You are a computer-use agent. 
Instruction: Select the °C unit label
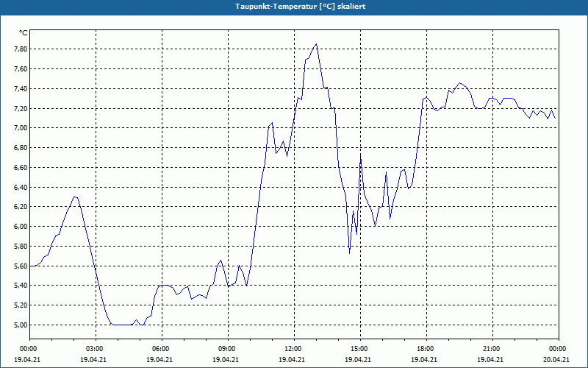coord(24,33)
